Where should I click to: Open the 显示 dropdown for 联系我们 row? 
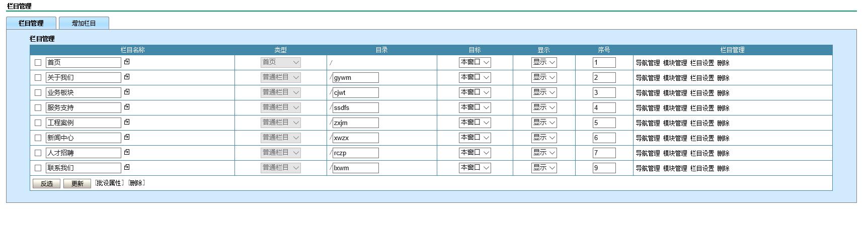(544, 168)
